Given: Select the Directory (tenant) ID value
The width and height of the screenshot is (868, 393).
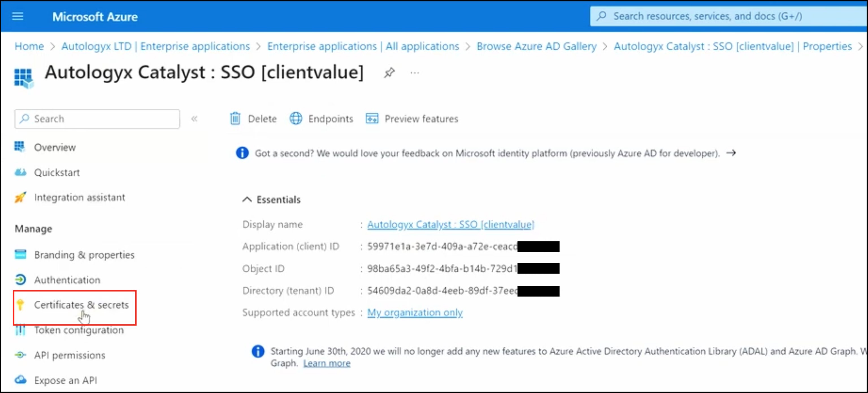Looking at the screenshot, I should click(442, 291).
